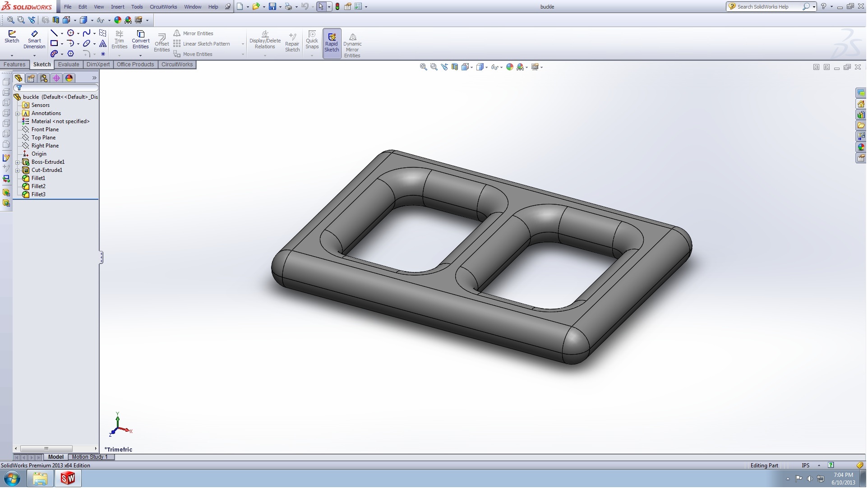Open the CircuitWorks menu
Screen dimensions: 868x489
(x=164, y=7)
